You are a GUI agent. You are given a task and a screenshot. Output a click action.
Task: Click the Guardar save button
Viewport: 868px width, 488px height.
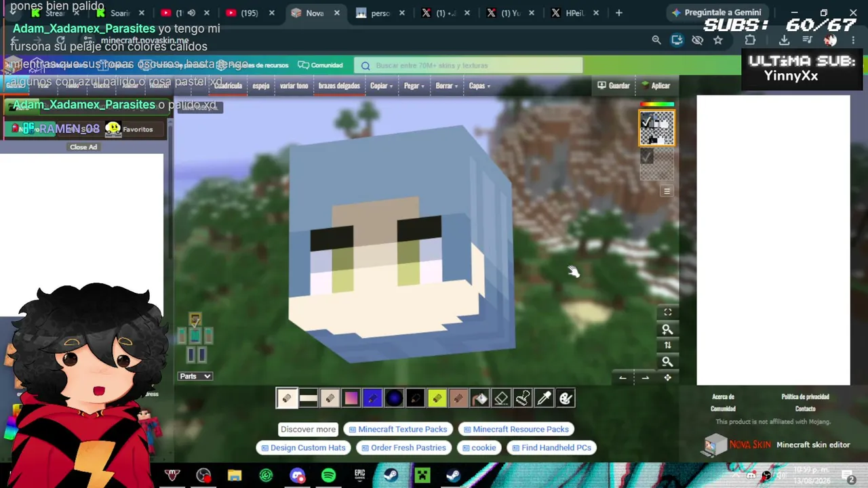614,86
